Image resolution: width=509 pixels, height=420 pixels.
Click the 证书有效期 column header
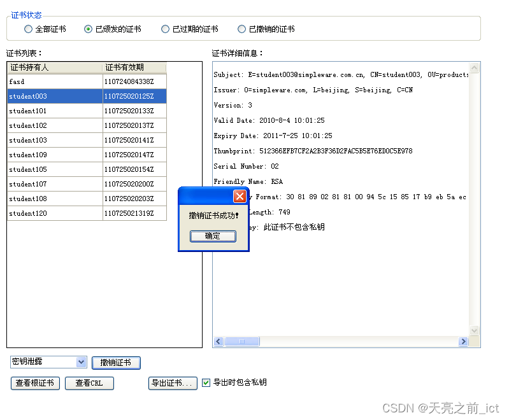[134, 67]
